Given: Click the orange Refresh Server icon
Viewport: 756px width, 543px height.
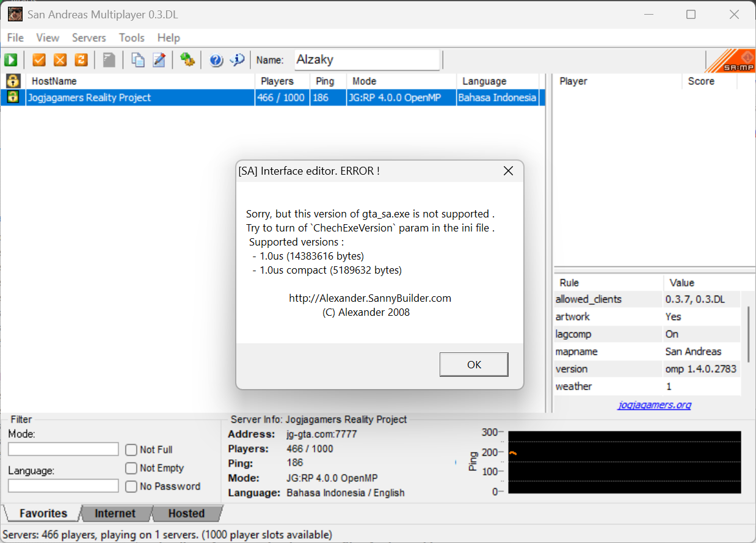Looking at the screenshot, I should 81,60.
